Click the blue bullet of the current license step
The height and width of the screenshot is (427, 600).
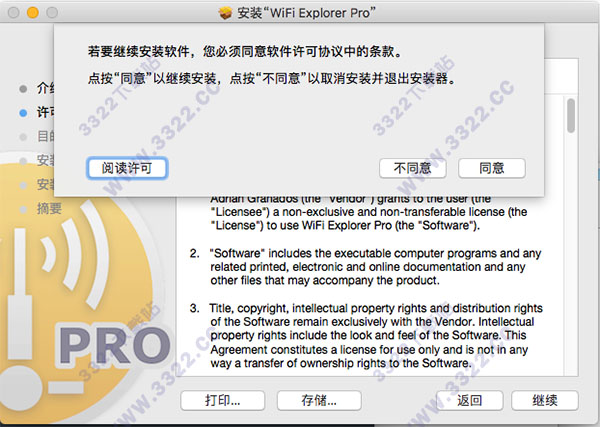click(23, 113)
